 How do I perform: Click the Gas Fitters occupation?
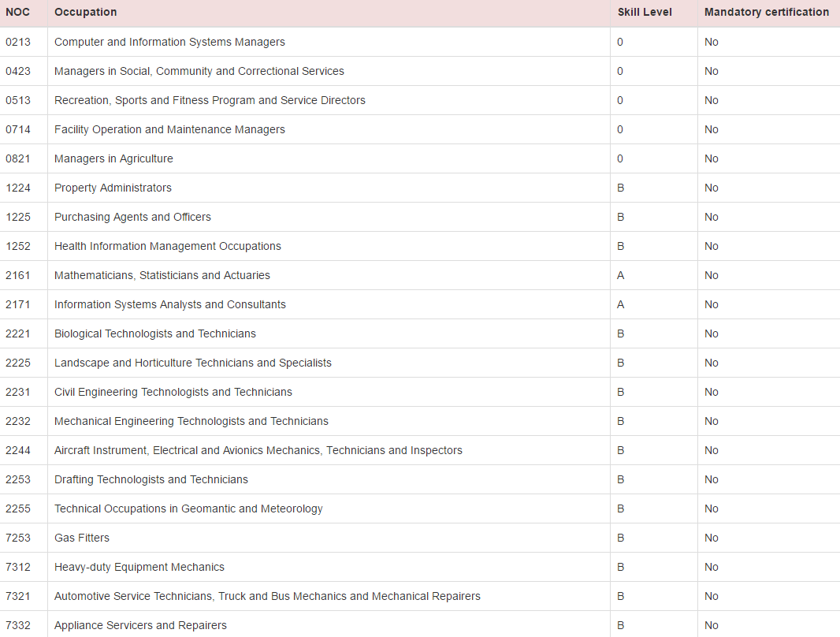pos(82,538)
